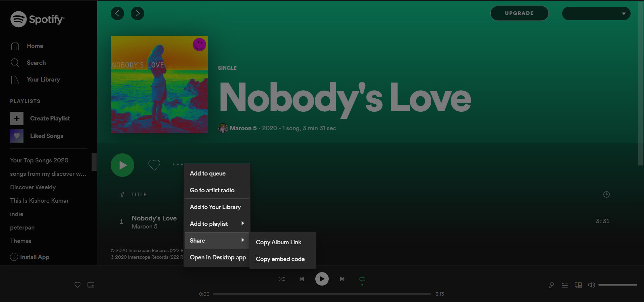
Task: Open lyrics microphone icon
Action: pos(551,285)
